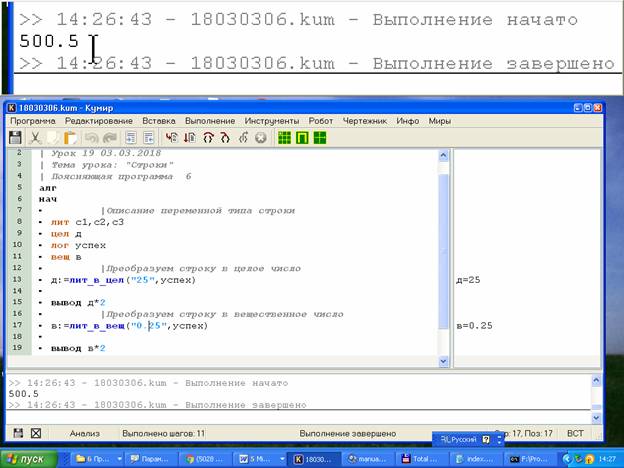The width and height of the screenshot is (624, 468).
Task: Click the '500.5' result in the output panel
Action: (x=23, y=394)
